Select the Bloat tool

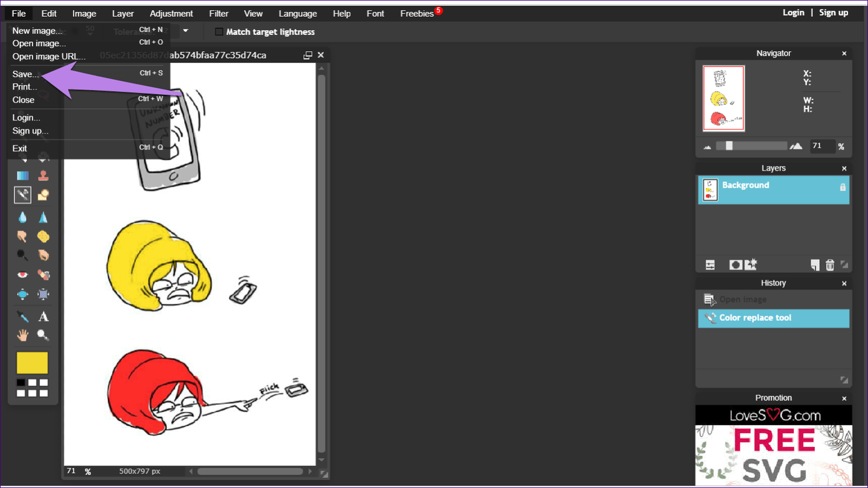tap(22, 294)
